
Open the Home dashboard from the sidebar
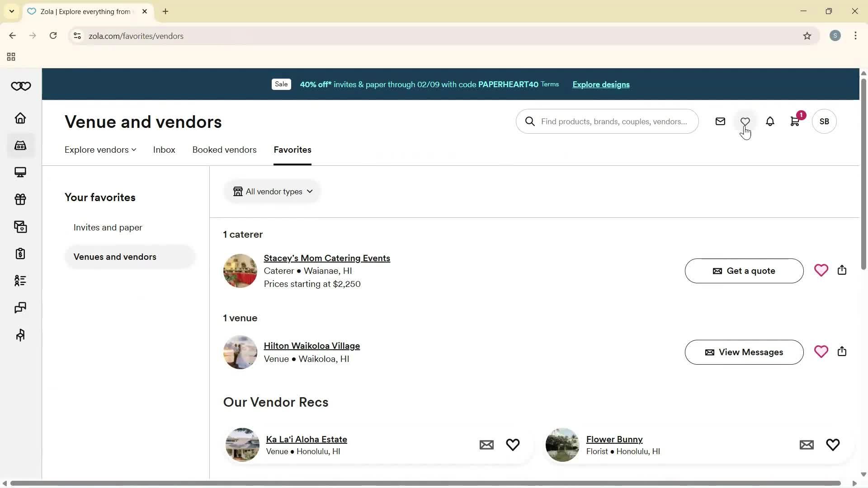pyautogui.click(x=20, y=118)
